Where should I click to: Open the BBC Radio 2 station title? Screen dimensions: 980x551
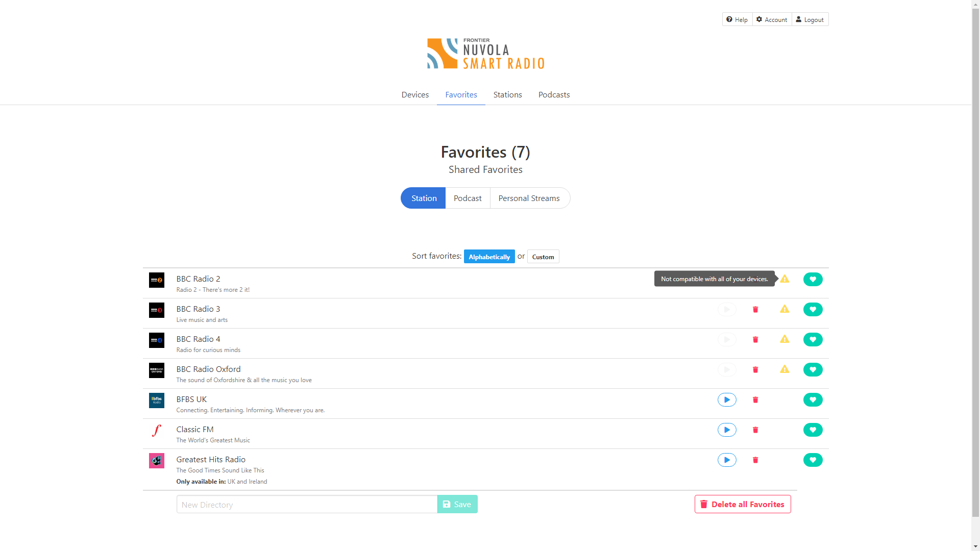click(x=198, y=279)
